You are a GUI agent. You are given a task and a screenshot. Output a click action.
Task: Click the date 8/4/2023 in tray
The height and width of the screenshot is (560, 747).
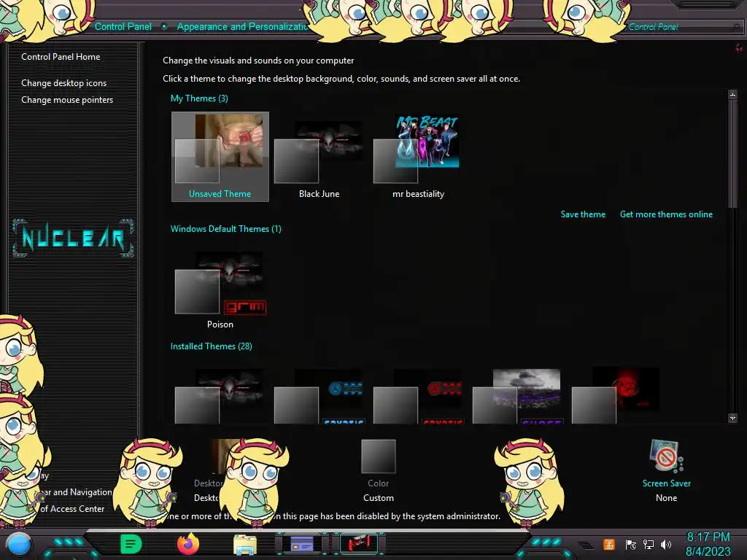tap(708, 551)
